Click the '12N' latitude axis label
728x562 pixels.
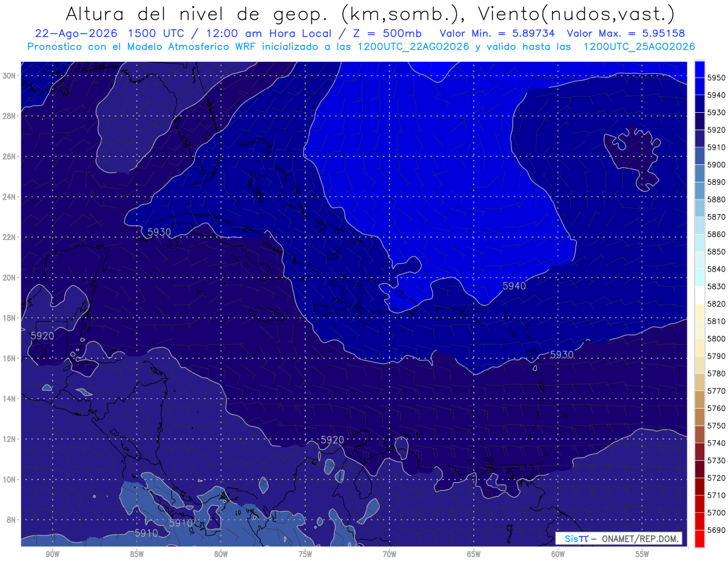coord(9,439)
